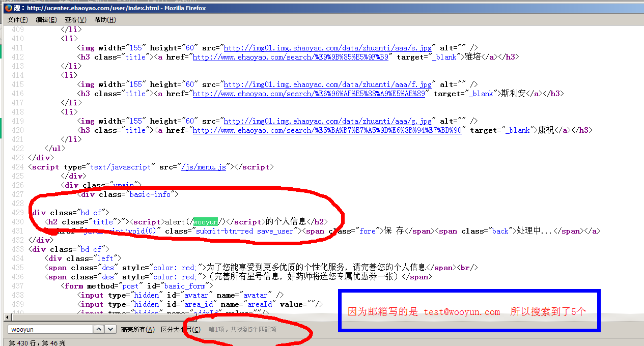
Task: Click the text 保 存 on line 431
Action: click(x=394, y=231)
